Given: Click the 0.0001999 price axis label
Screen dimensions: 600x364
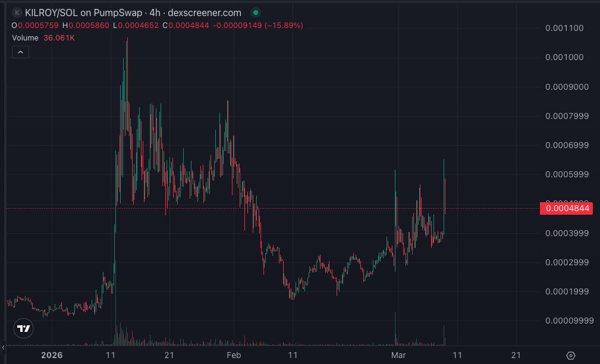Looking at the screenshot, I should point(567,291).
